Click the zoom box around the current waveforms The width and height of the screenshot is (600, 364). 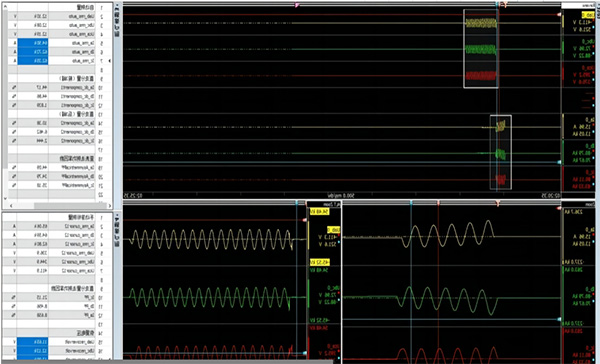pos(501,152)
